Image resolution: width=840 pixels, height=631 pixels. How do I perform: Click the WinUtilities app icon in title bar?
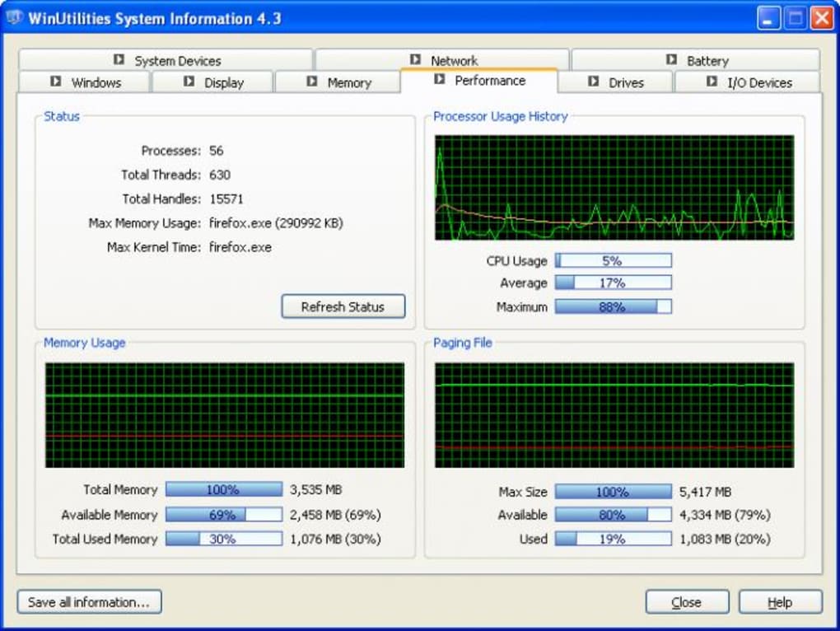tap(13, 18)
